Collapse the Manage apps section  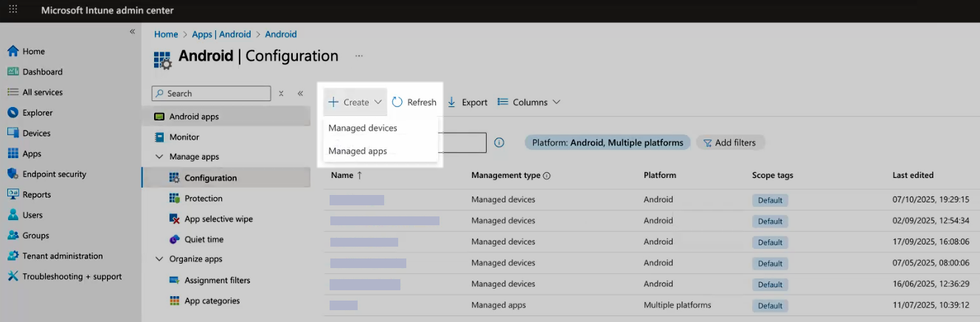[x=159, y=157]
